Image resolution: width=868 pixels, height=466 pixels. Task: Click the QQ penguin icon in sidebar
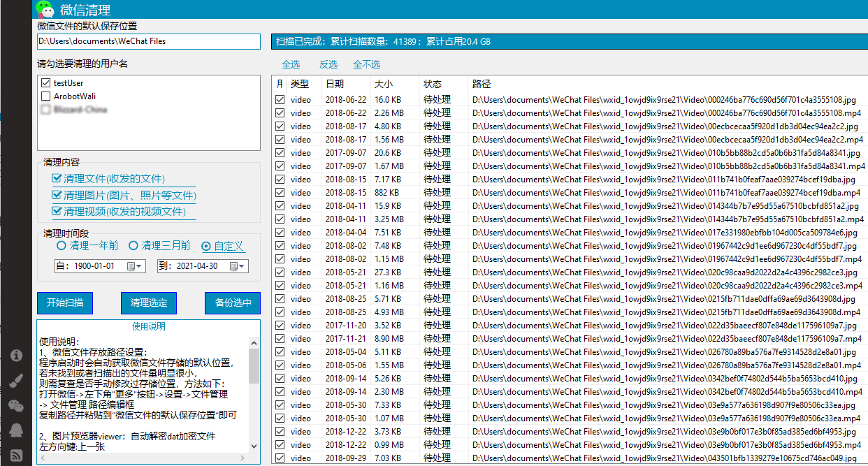pos(15,430)
